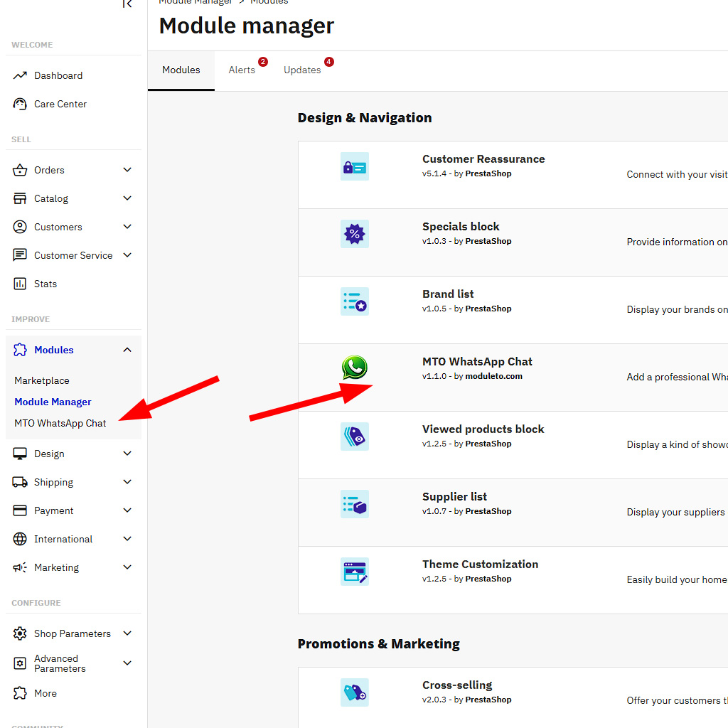Expand the Catalog menu chevron
The height and width of the screenshot is (728, 728).
coord(127,198)
